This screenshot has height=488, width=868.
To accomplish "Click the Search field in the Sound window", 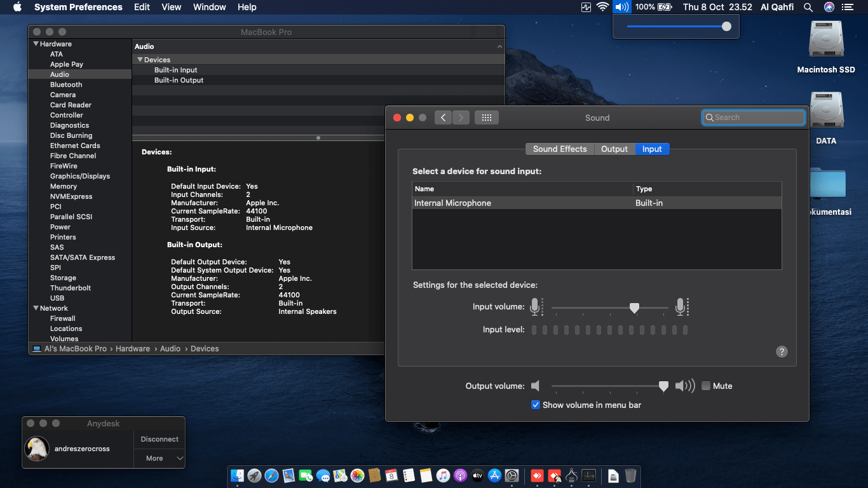I will [x=753, y=117].
